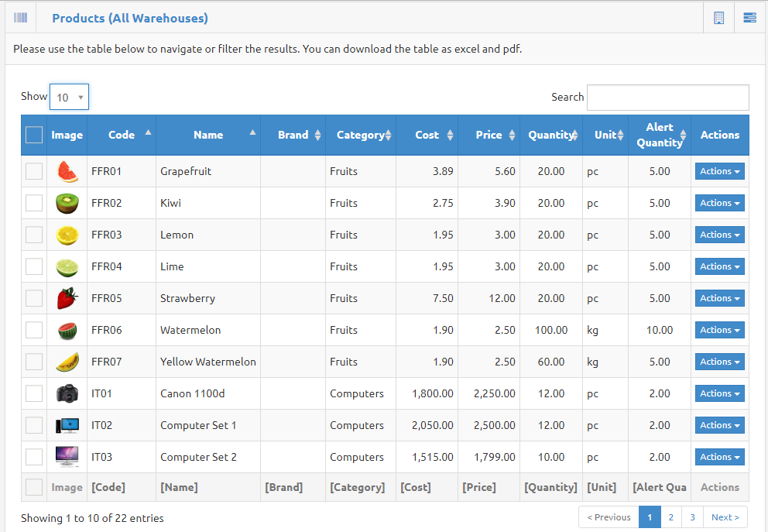Image resolution: width=768 pixels, height=532 pixels.
Task: Click the 'Showing 1 to 10 of 22 entries' text
Action: [92, 518]
